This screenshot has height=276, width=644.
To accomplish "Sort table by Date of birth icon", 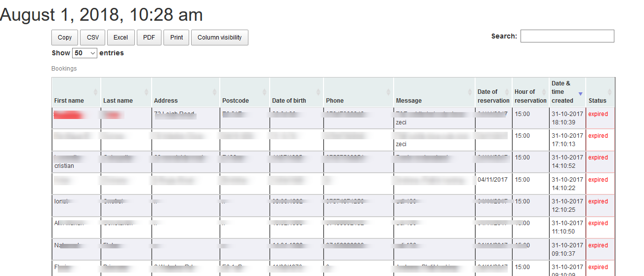I will 319,92.
